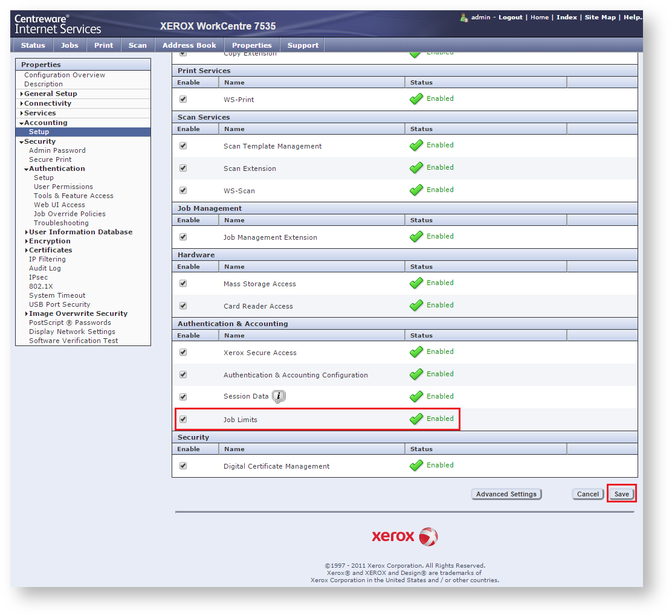Screen dimensions: 672x616
Task: Click green checkmark icon for Mass Storage Access
Action: [x=416, y=283]
